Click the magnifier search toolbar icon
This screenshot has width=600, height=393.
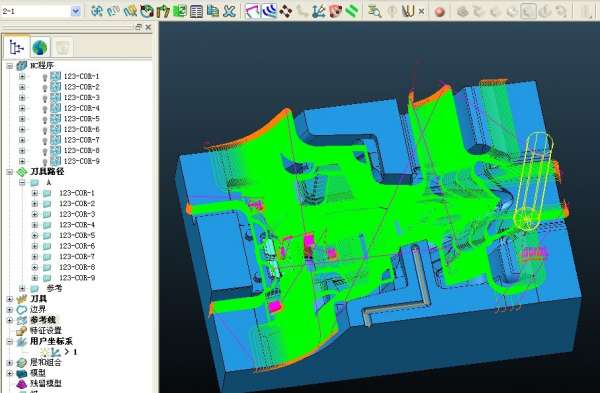click(374, 11)
